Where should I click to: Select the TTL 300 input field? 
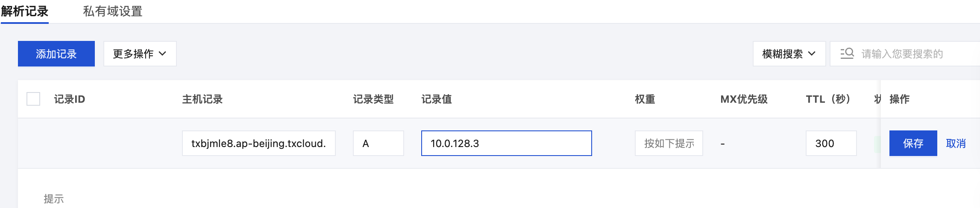831,143
